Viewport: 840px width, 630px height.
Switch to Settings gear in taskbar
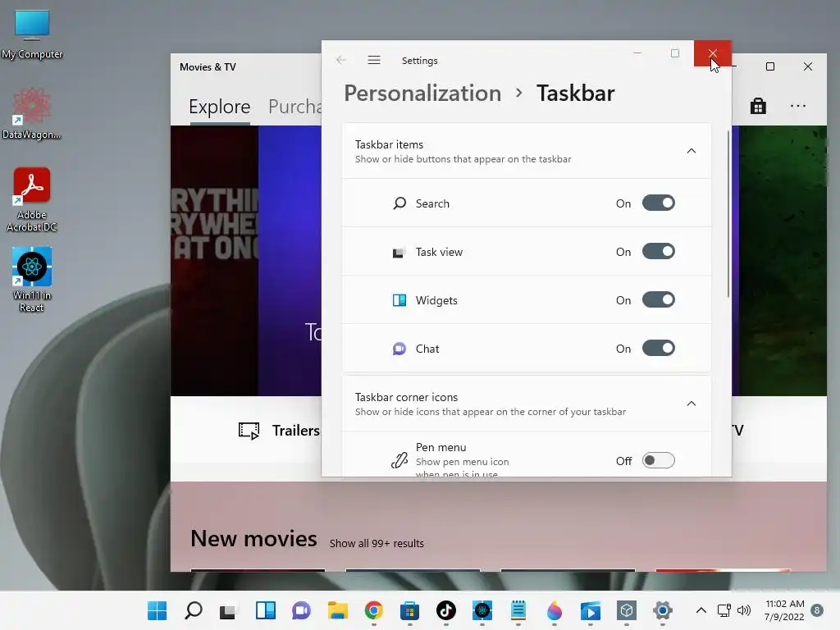coord(663,610)
